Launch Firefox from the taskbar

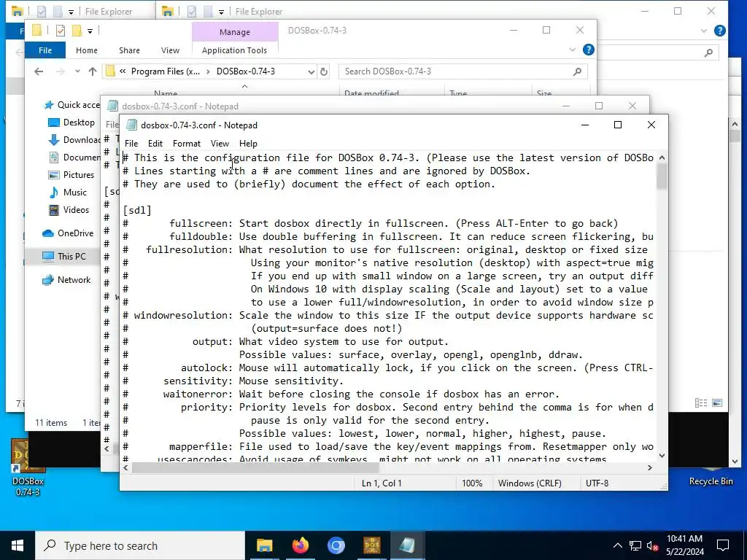[300, 545]
